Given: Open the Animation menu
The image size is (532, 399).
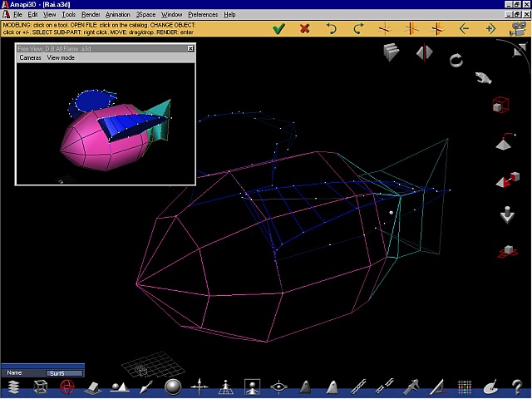Looking at the screenshot, I should tap(117, 14).
